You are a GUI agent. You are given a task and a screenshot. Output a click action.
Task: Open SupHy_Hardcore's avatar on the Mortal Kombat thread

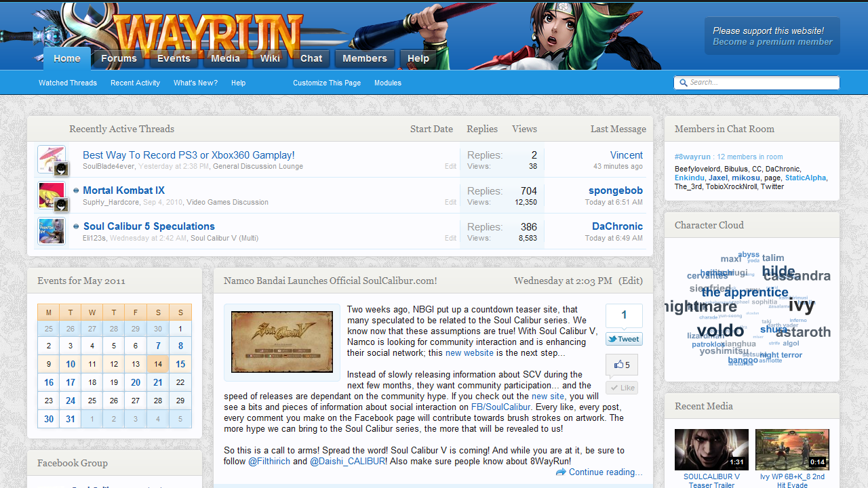coord(52,195)
